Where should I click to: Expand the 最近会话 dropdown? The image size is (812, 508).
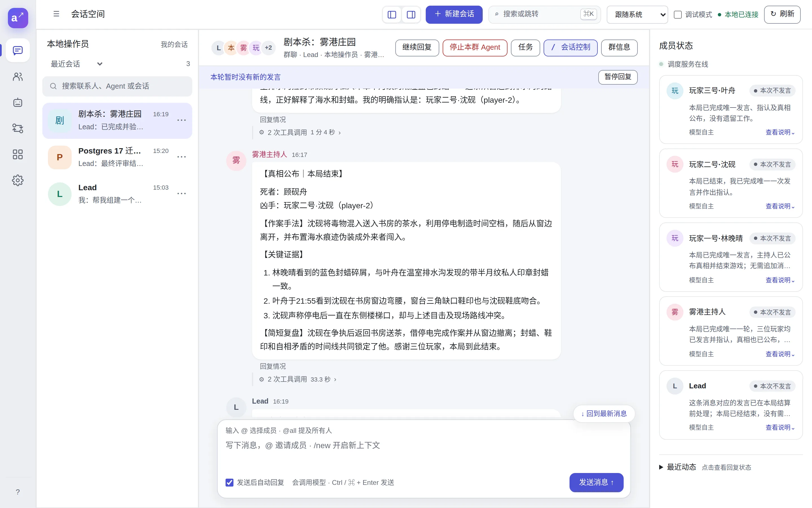(x=76, y=64)
